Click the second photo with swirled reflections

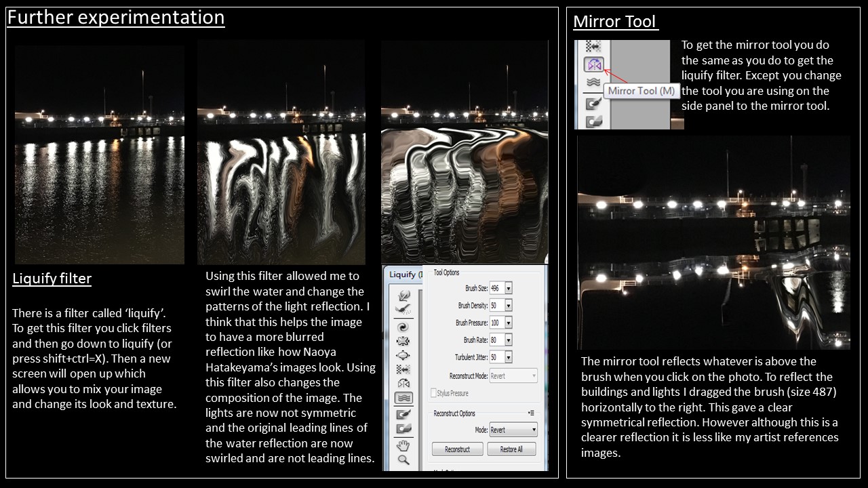[x=281, y=152]
